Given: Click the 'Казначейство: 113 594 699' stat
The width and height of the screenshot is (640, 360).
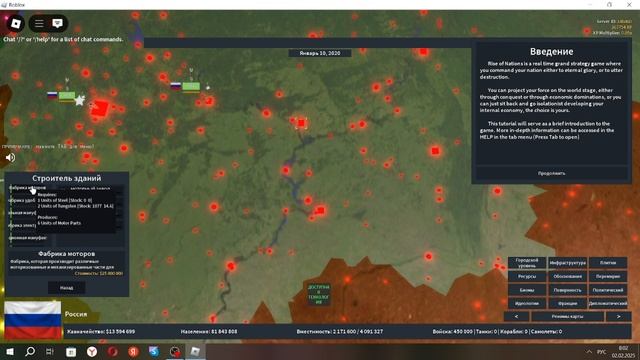Looking at the screenshot, I should point(101,331).
